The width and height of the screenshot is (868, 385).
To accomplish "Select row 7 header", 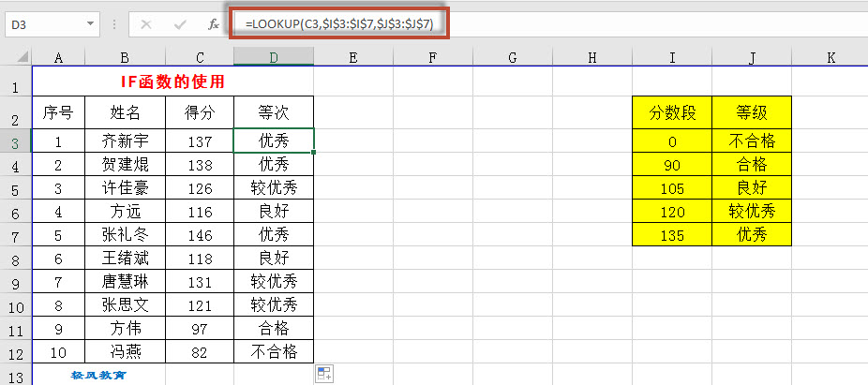I will tap(16, 236).
